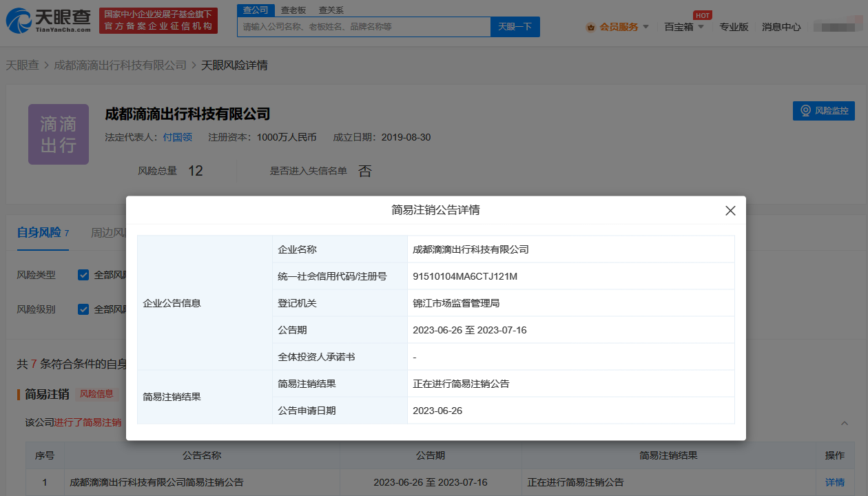This screenshot has height=496, width=868.
Task: Select the 查关系 search tab
Action: pos(331,10)
